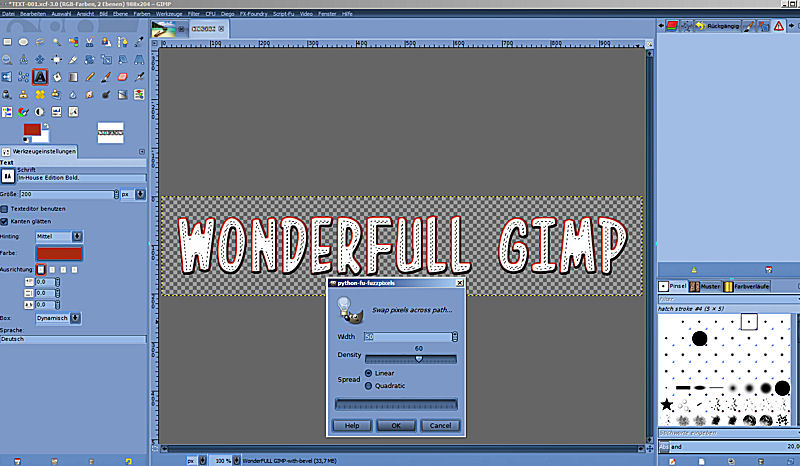800x466 pixels.
Task: Switch to the Muster patterns tab
Action: (x=705, y=286)
